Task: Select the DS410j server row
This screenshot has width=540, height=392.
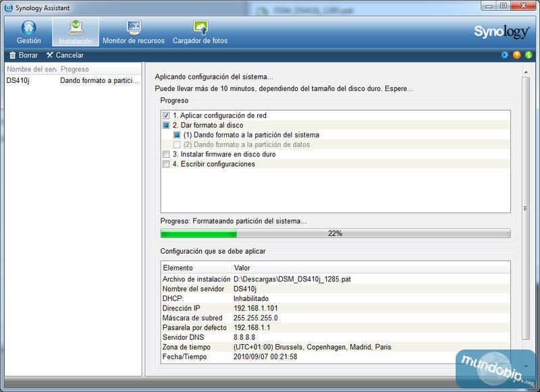Action: pyautogui.click(x=73, y=80)
